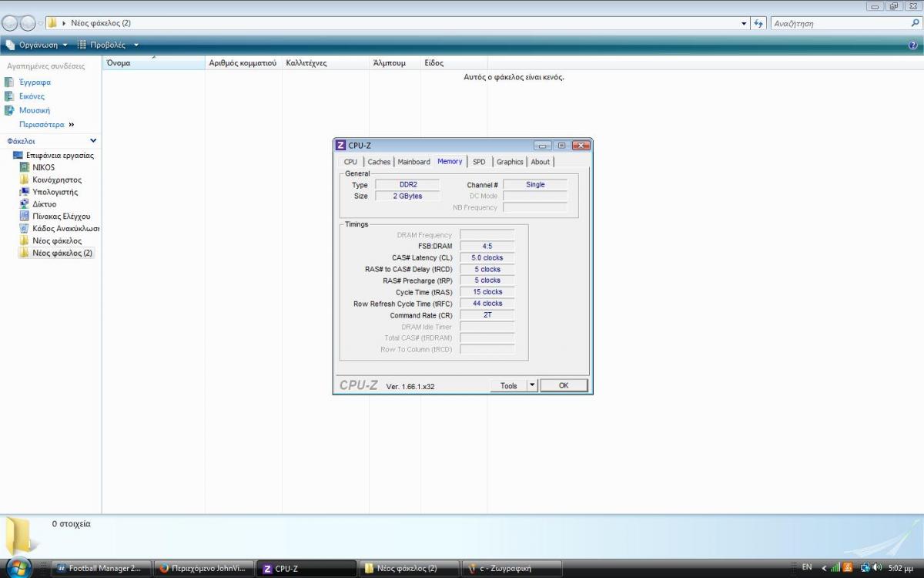The height and width of the screenshot is (578, 924).
Task: Open the Windows Start orb
Action: coord(18,567)
